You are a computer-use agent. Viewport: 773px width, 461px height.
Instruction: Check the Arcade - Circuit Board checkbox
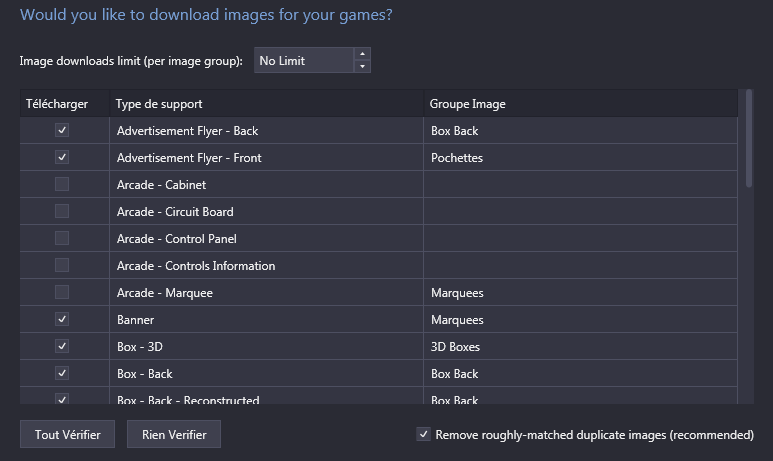(x=62, y=212)
